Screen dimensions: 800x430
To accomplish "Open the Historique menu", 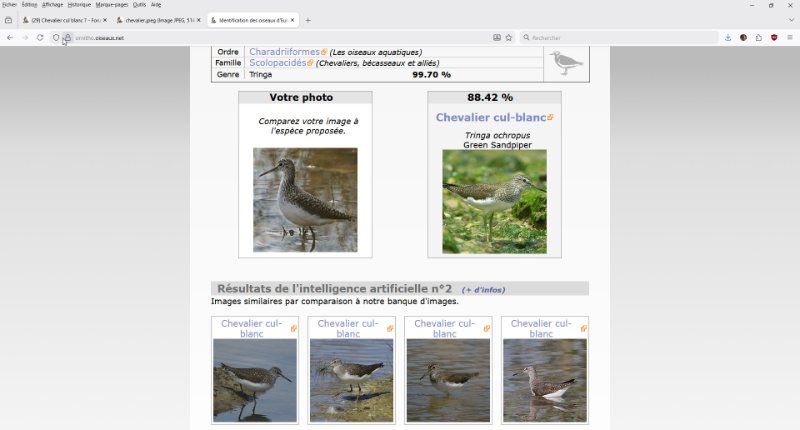I will click(79, 5).
